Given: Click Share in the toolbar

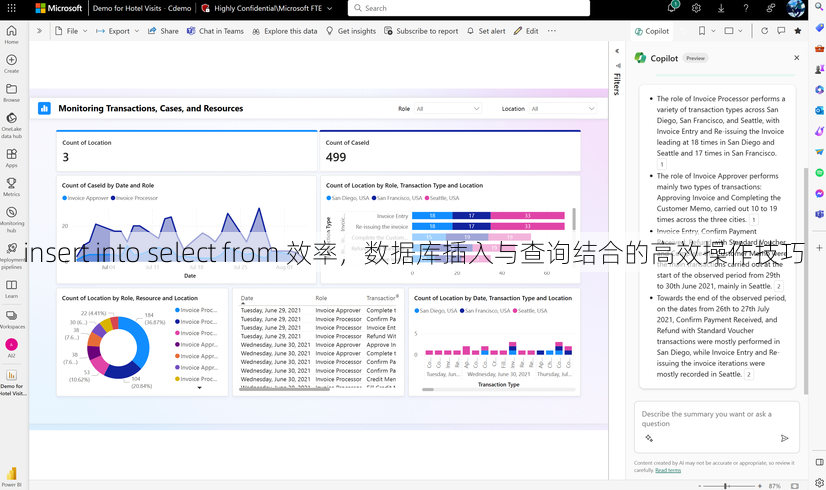Looking at the screenshot, I should [x=163, y=31].
